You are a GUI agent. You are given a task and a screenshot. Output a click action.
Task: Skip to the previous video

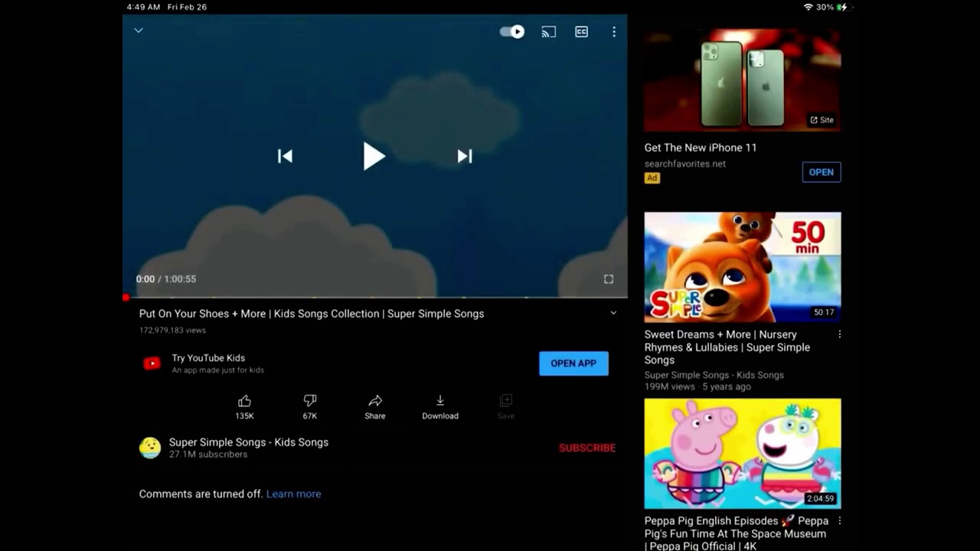point(285,156)
